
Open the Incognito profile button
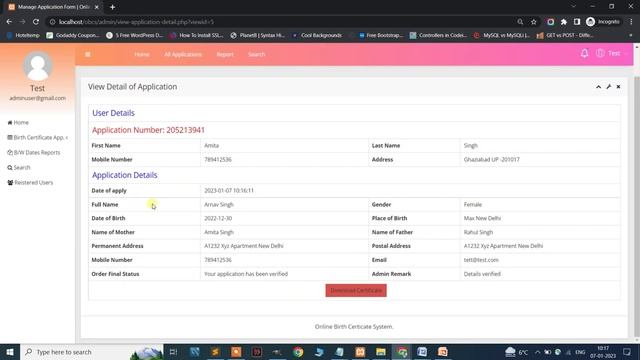click(603, 22)
